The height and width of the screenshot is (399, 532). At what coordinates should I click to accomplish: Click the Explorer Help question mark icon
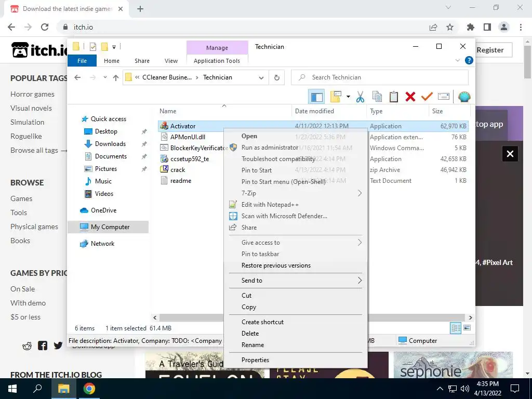coord(469,60)
